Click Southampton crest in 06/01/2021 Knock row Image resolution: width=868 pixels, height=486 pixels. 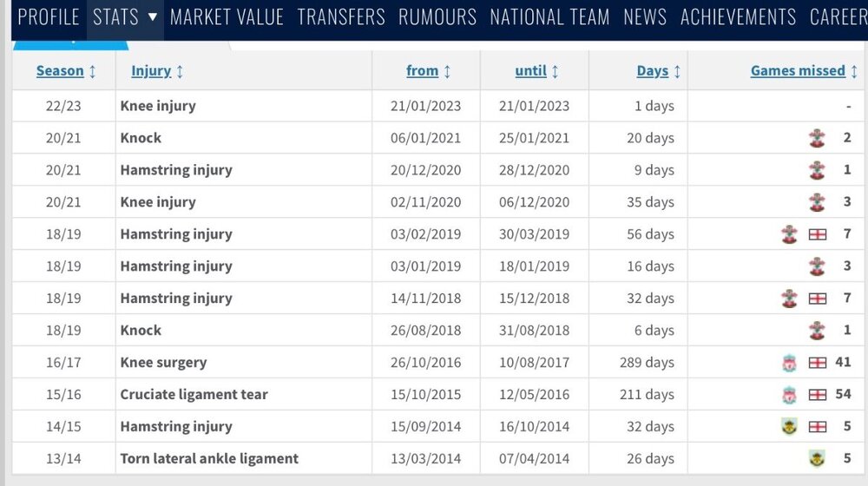click(817, 138)
